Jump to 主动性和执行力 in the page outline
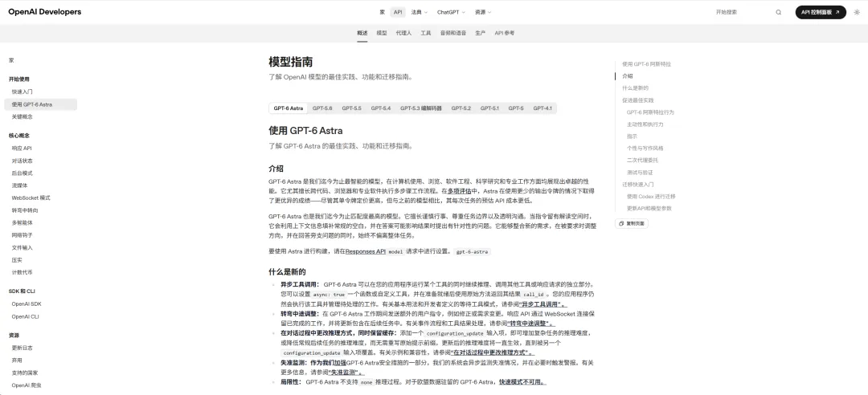The width and height of the screenshot is (868, 395). tap(645, 124)
